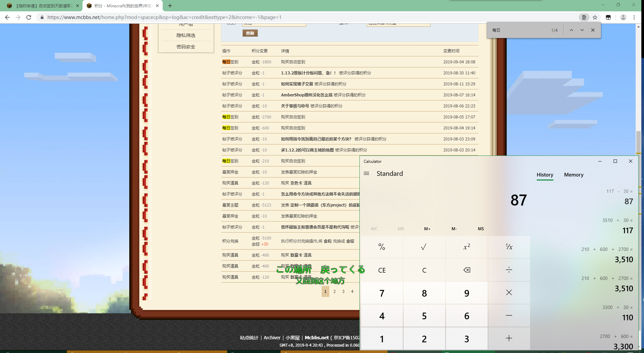Open a new browser tab
The height and width of the screenshot is (353, 644).
pos(170,6)
